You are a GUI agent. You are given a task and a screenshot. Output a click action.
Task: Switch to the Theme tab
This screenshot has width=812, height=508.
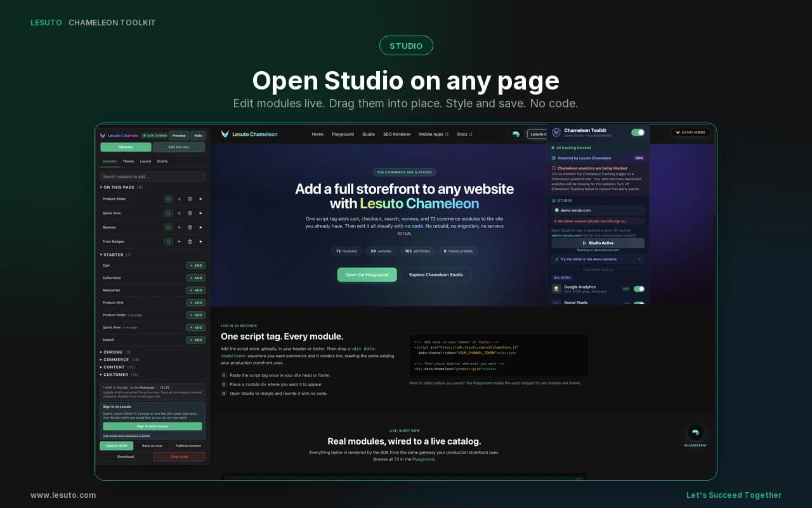(x=128, y=161)
